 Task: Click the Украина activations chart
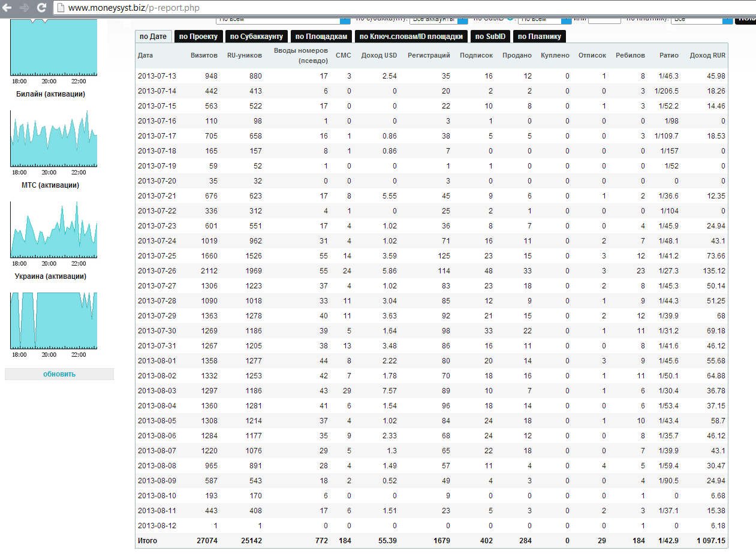(x=53, y=321)
